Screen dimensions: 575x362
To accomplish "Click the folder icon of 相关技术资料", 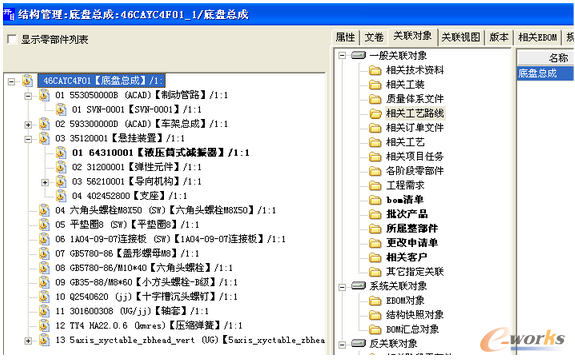I will (375, 70).
